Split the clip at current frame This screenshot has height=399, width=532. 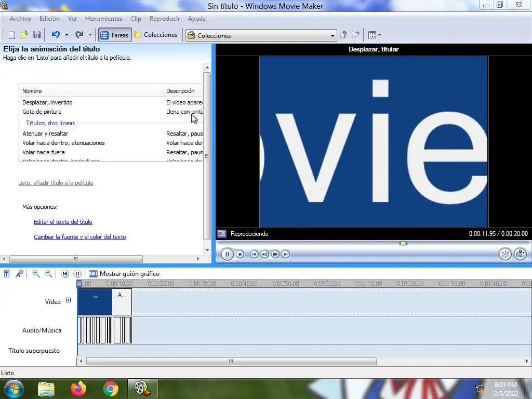[x=505, y=254]
